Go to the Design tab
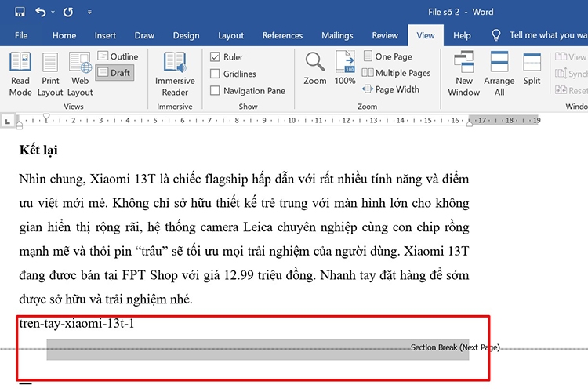The height and width of the screenshot is (392, 588). tap(186, 35)
